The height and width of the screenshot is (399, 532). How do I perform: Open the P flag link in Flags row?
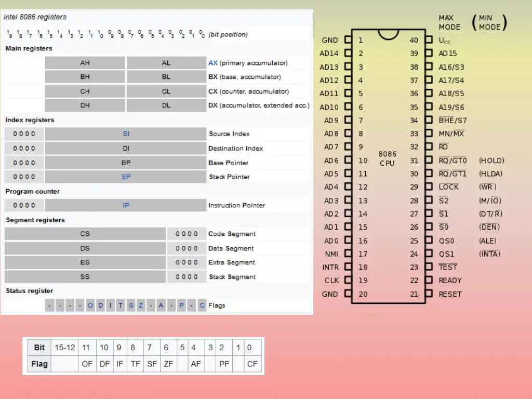pos(181,305)
